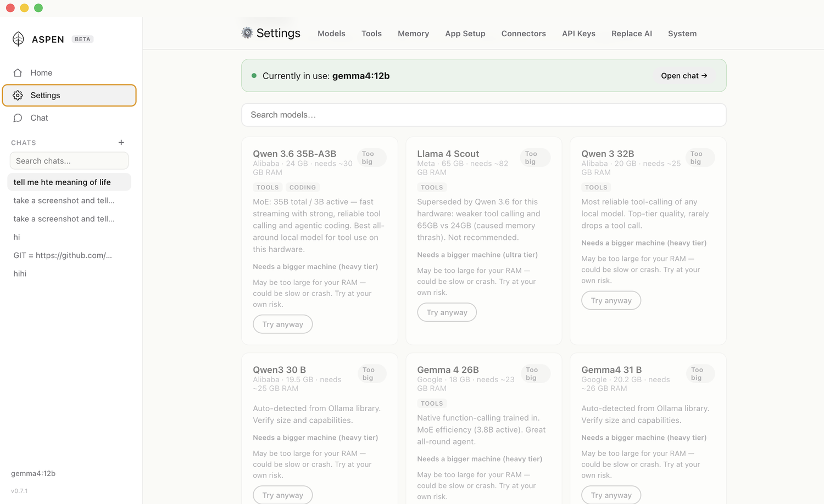Click the Llama 4 Scout model title
824x504 pixels.
[x=448, y=154]
